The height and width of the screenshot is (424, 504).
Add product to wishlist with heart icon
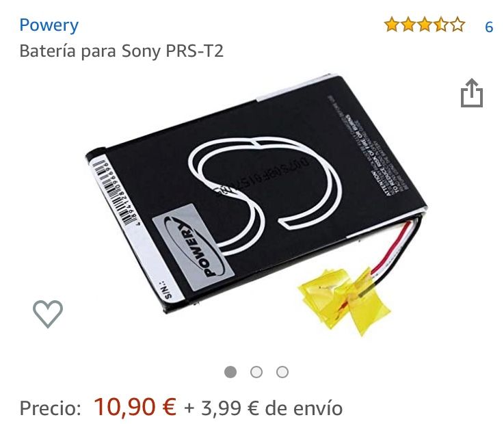coord(48,313)
